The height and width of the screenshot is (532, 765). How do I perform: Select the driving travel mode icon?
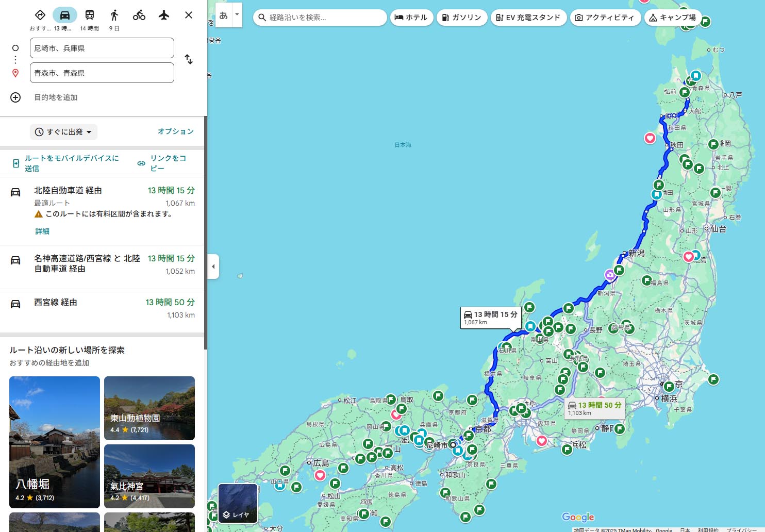click(x=65, y=15)
